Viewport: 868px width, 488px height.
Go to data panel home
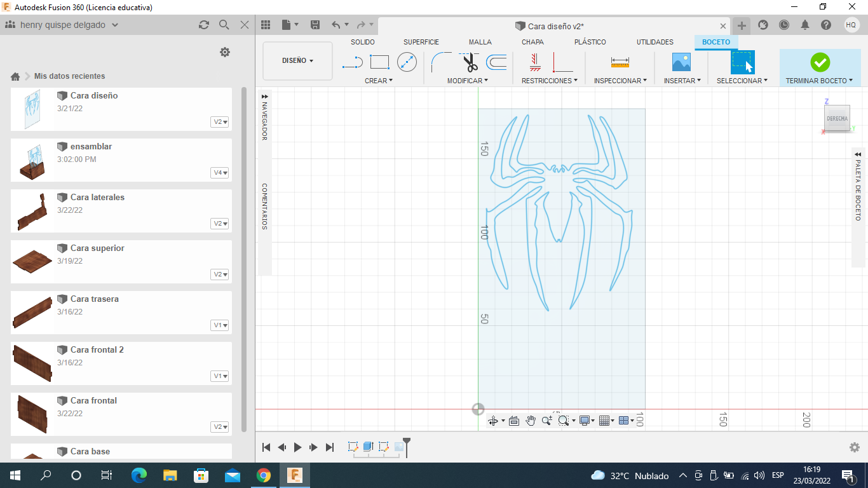coord(15,76)
